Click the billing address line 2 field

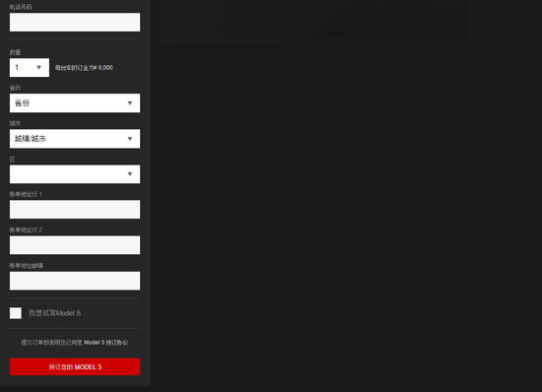(x=75, y=245)
